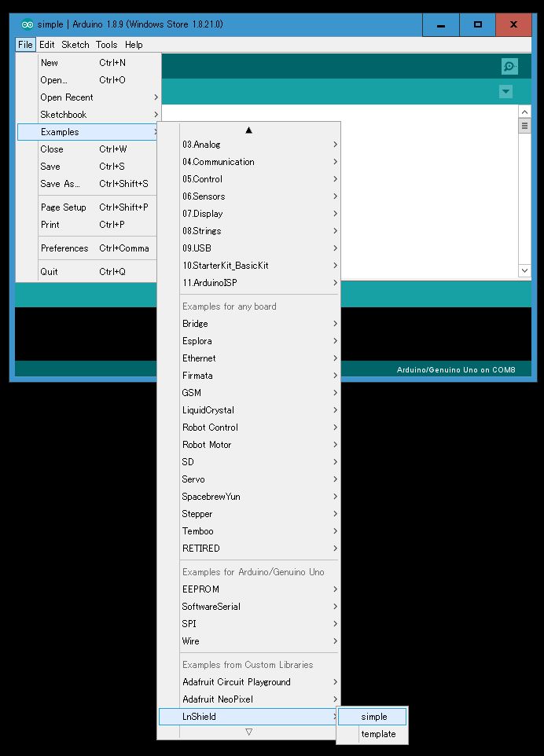Viewport: 544px width, 756px height.
Task: Expand 07.Display examples
Action: [249, 214]
